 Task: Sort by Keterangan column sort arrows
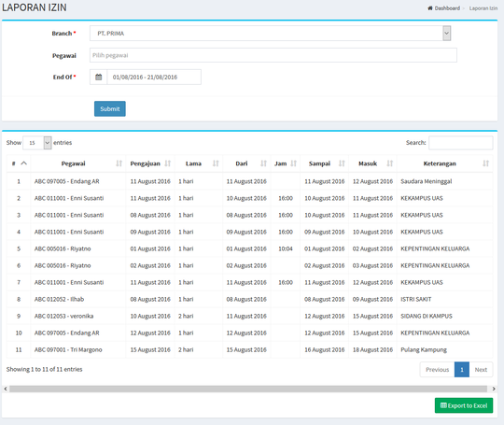485,163
